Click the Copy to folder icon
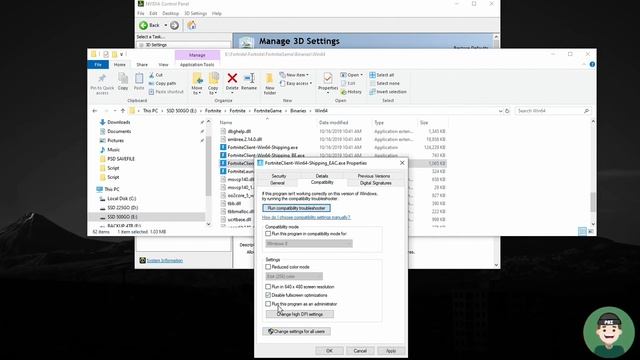The height and width of the screenshot is (360, 640). (213, 78)
